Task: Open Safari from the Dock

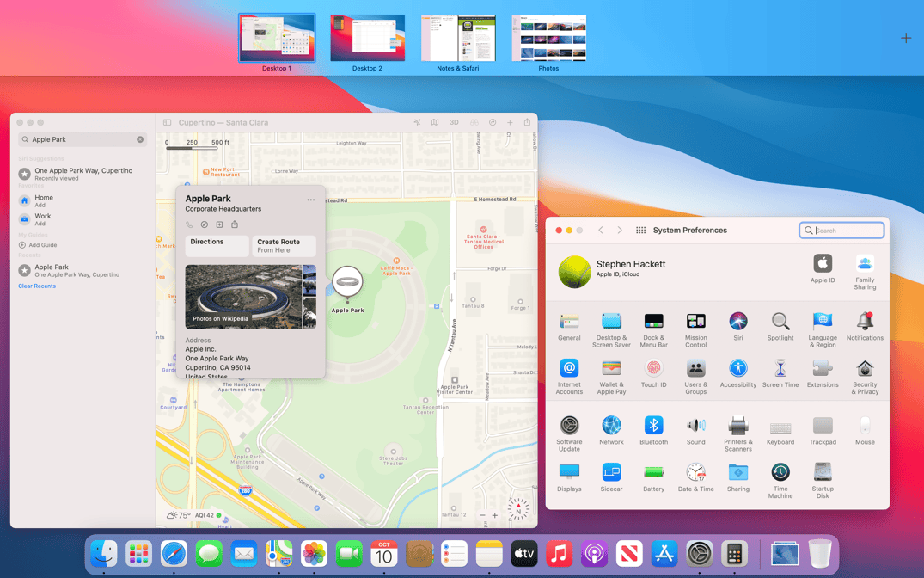Action: pyautogui.click(x=174, y=555)
